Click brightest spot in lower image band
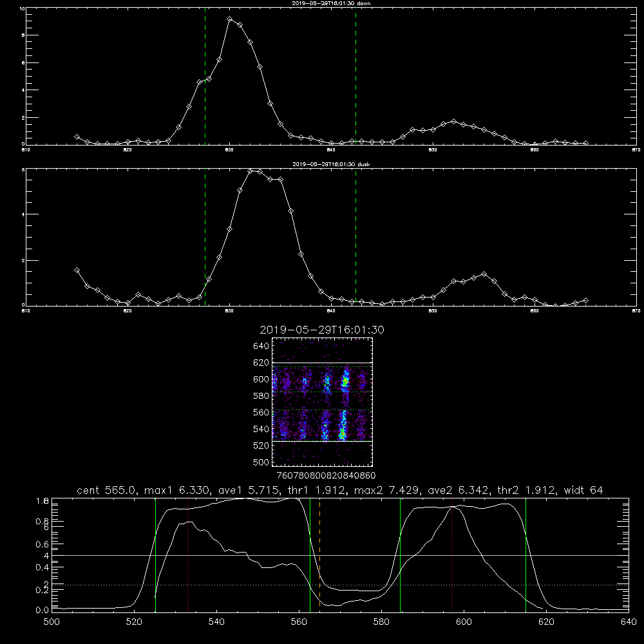644x644 pixels. (x=342, y=434)
